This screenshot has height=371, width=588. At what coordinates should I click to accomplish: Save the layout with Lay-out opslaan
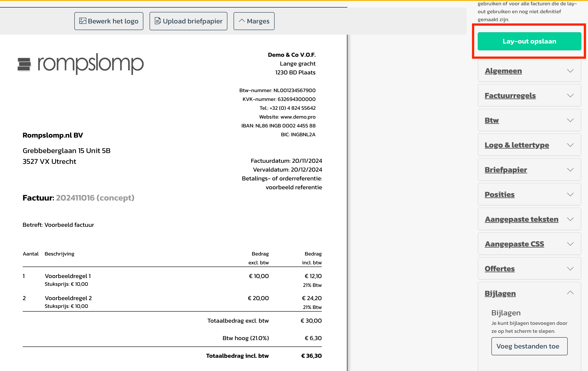529,41
